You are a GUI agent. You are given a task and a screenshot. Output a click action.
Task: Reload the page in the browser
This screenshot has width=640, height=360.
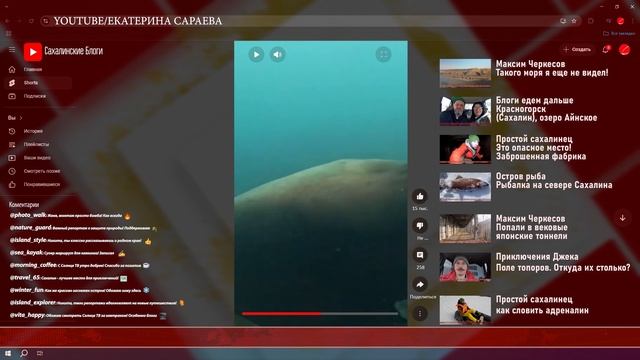pyautogui.click(x=31, y=21)
